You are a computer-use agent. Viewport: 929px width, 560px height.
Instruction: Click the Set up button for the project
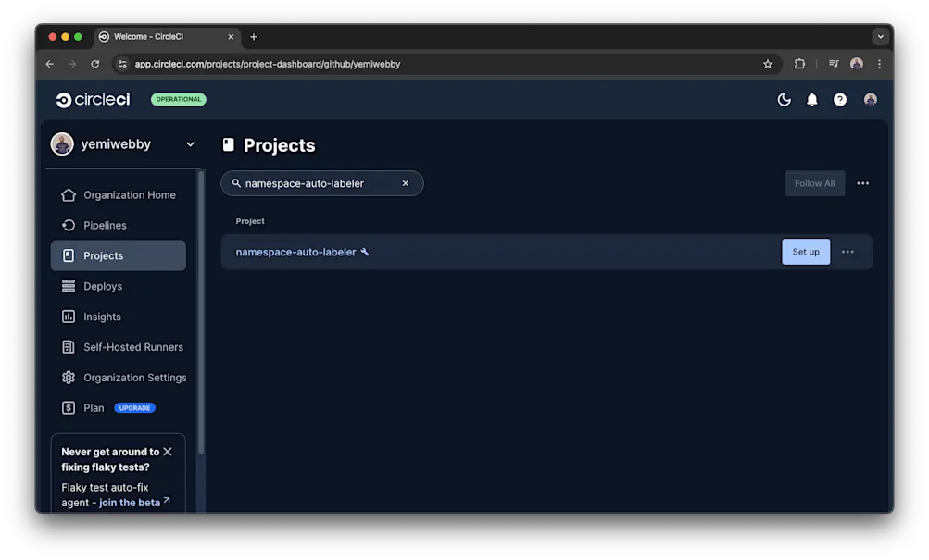(805, 251)
